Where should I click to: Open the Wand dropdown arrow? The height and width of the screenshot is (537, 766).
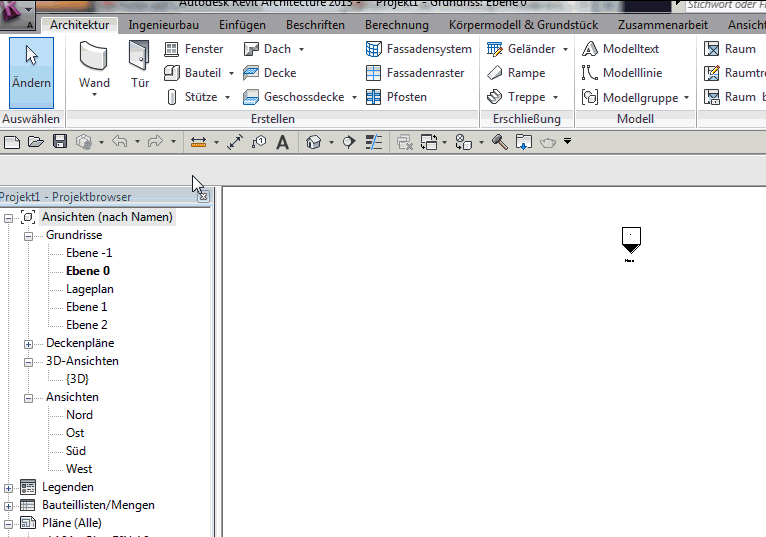pyautogui.click(x=94, y=94)
